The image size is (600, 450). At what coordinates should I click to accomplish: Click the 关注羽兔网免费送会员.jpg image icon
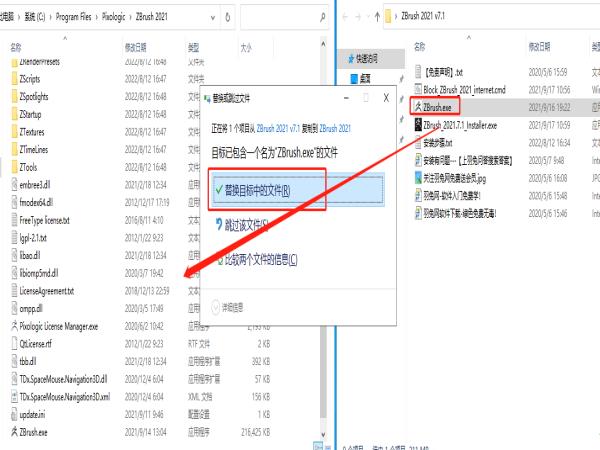pos(418,178)
